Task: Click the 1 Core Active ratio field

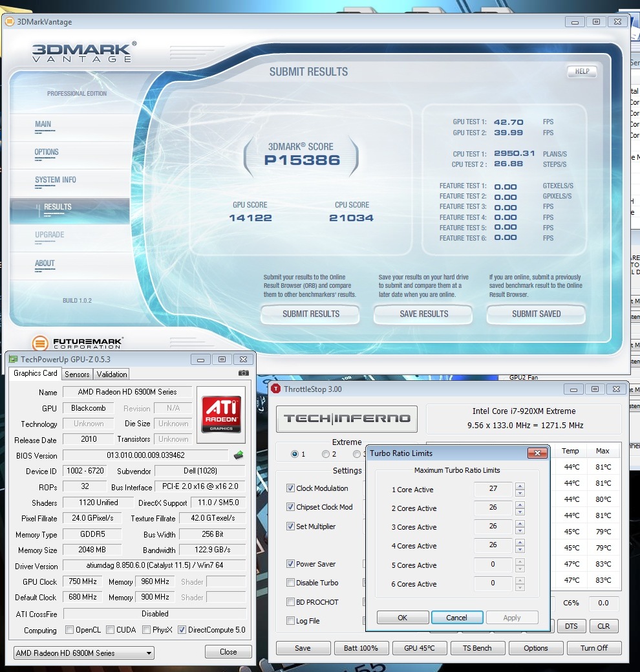Action: (x=493, y=489)
